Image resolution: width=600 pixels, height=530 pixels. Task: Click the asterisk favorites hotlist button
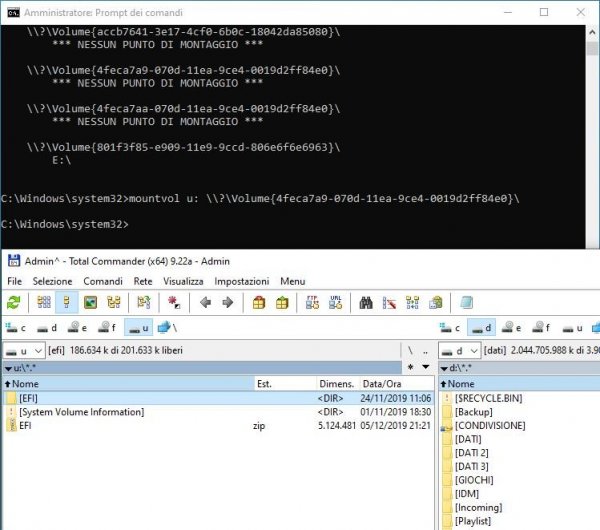(411, 367)
